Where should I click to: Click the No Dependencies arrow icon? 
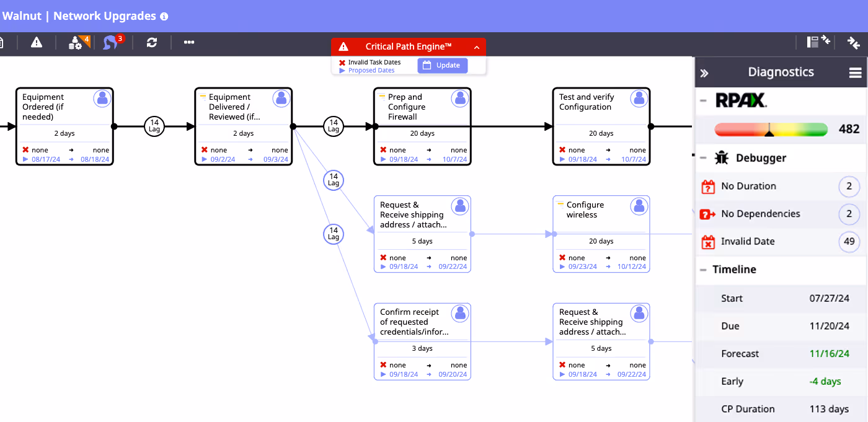pos(708,214)
